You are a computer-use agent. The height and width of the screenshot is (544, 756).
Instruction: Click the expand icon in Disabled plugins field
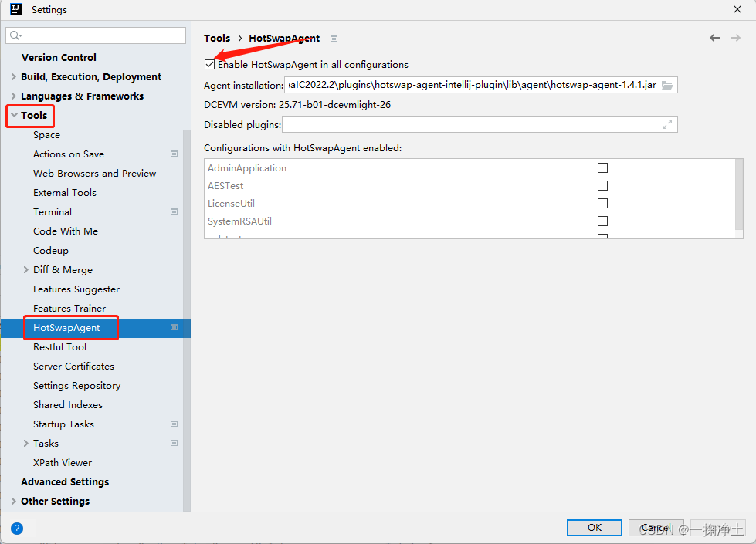666,124
